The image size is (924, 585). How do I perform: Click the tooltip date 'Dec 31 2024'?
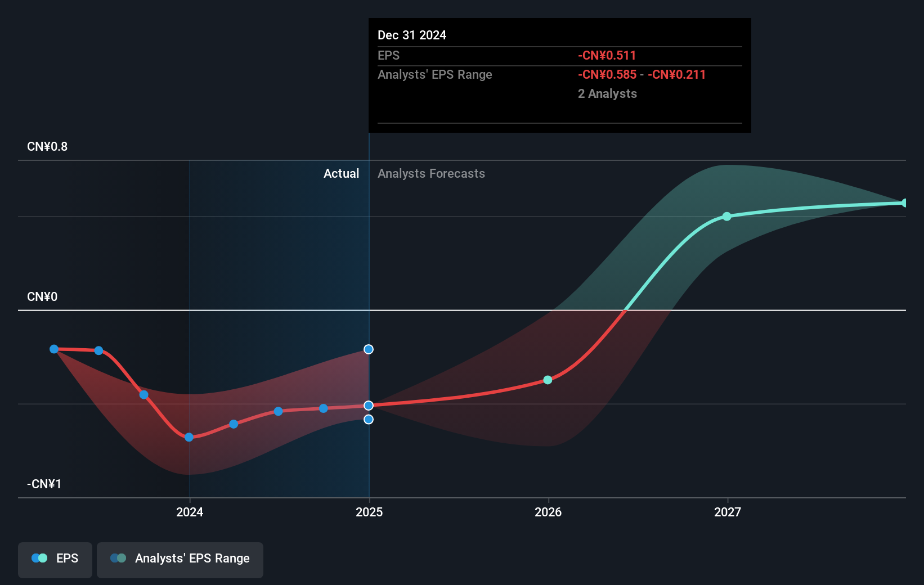[412, 35]
